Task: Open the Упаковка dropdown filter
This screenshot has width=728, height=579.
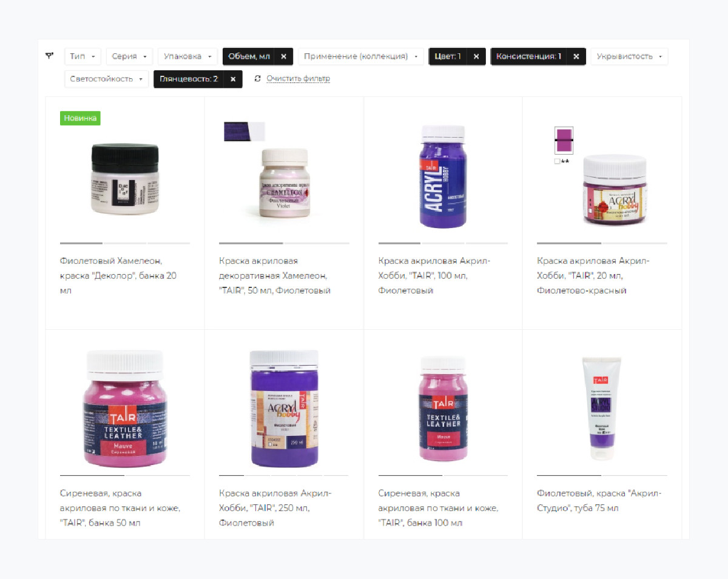Action: coord(187,56)
